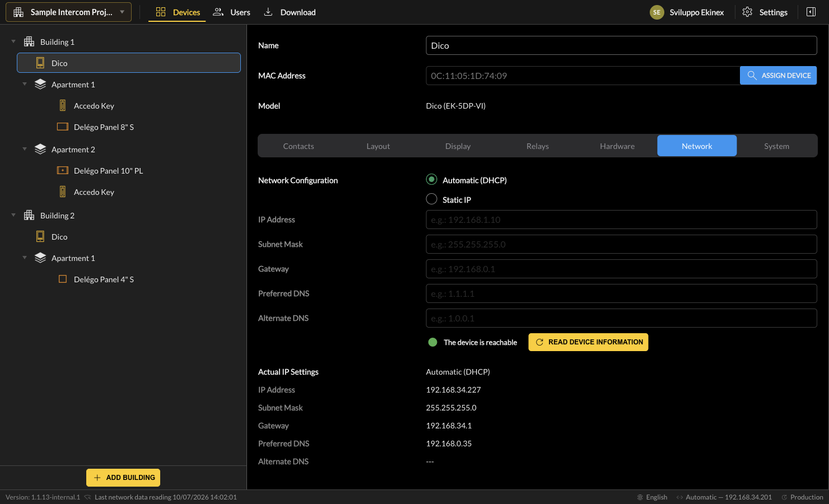Click the Devices grid icon

(x=161, y=12)
